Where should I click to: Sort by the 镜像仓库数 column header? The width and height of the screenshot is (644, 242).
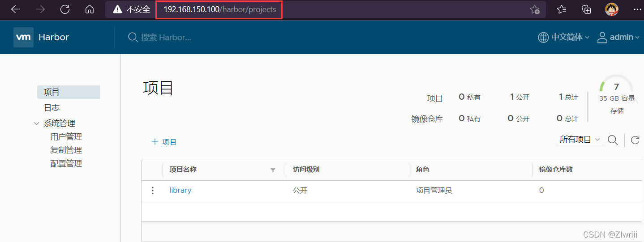coord(556,170)
